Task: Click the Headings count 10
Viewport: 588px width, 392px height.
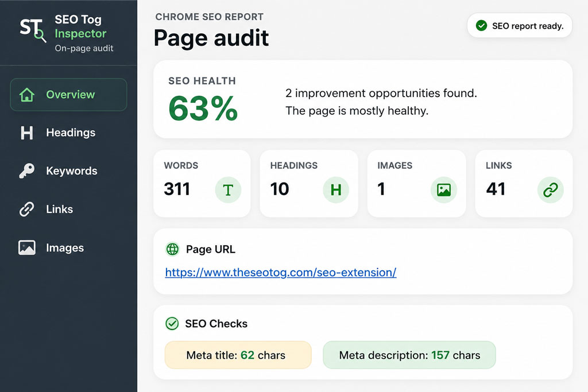Action: (280, 189)
